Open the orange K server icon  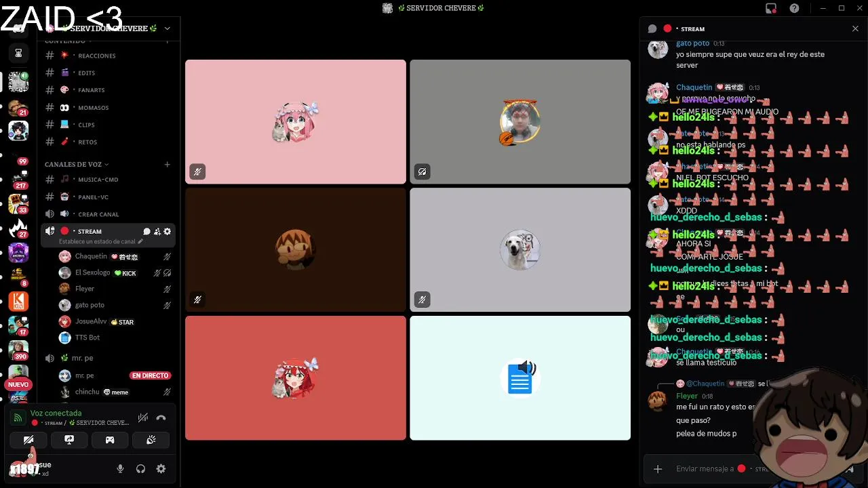pyautogui.click(x=18, y=301)
